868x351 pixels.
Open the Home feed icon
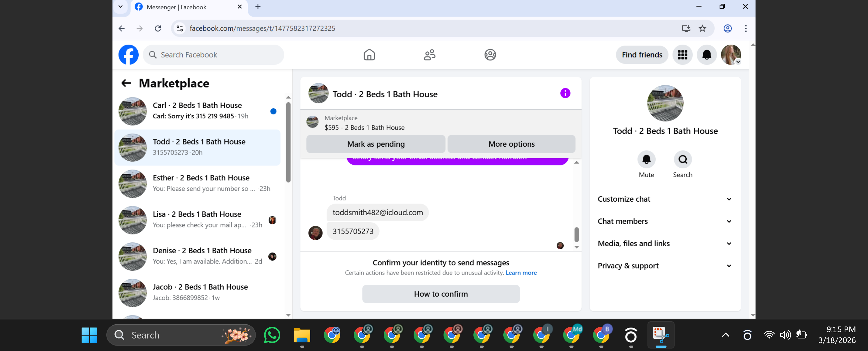click(369, 55)
